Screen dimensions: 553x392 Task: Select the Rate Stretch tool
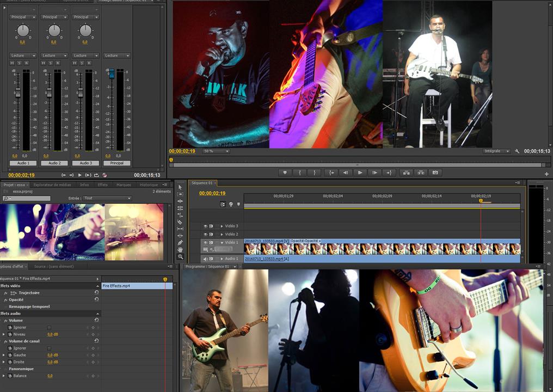coord(180,215)
